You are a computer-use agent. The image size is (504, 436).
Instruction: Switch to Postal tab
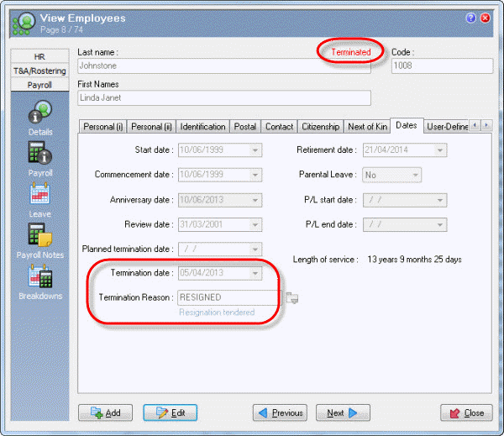click(245, 127)
